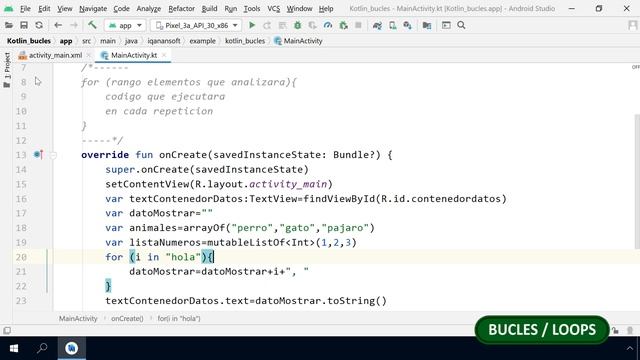Viewport: 640px width, 360px height.
Task: Click the Save All toolbar icon
Action: [x=24, y=25]
